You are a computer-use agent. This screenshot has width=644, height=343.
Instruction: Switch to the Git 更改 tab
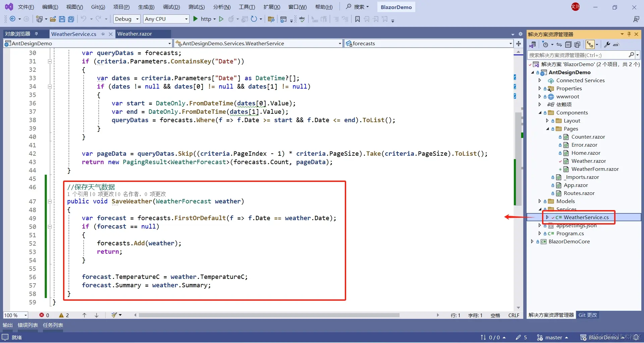tap(588, 315)
